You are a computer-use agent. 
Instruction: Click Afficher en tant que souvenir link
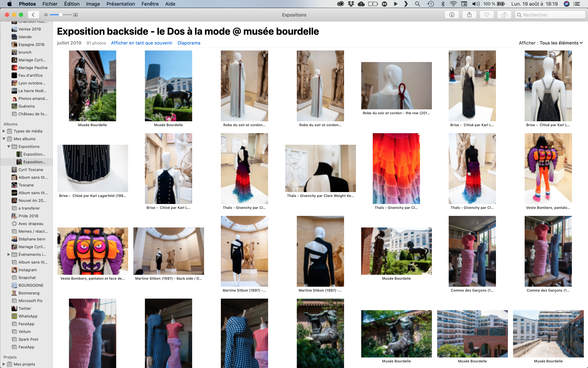(141, 43)
